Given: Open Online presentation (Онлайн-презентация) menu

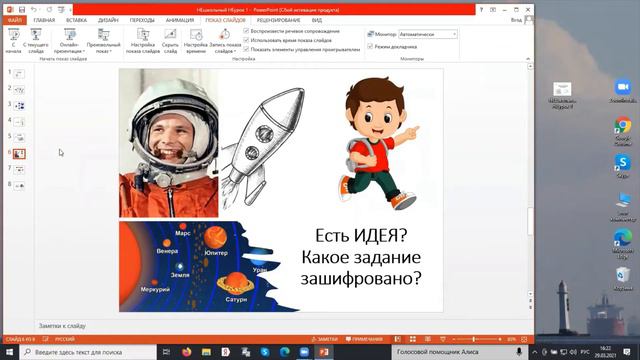Looking at the screenshot, I should pyautogui.click(x=70, y=40).
